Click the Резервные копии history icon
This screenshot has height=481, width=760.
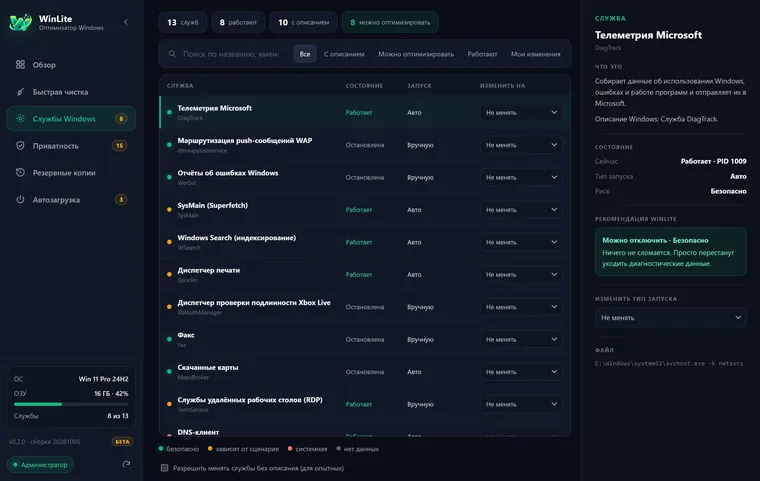point(20,173)
